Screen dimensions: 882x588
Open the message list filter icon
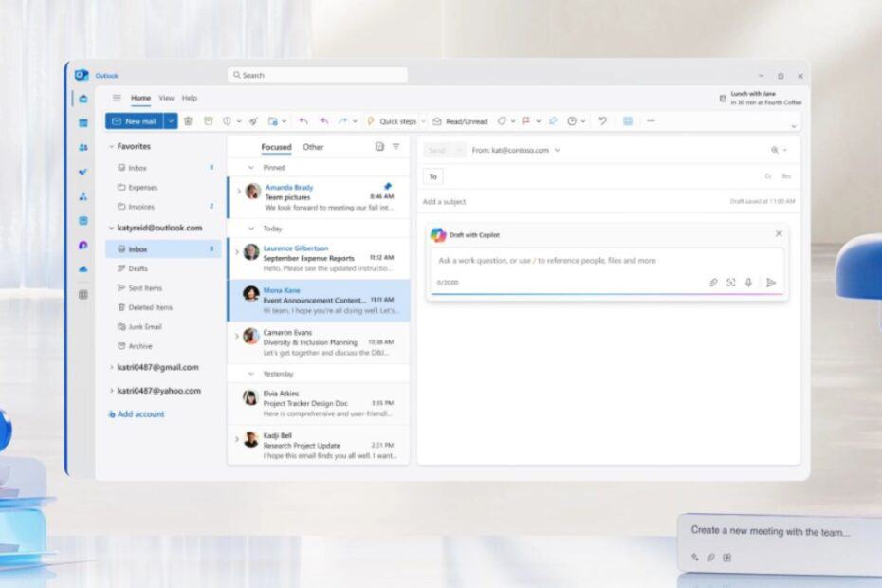[x=395, y=147]
